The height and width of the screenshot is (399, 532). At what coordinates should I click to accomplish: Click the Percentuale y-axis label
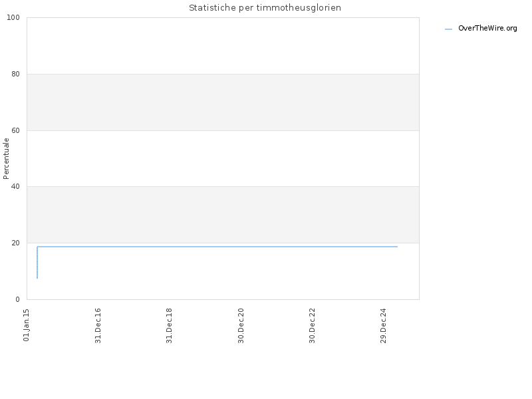[7, 158]
